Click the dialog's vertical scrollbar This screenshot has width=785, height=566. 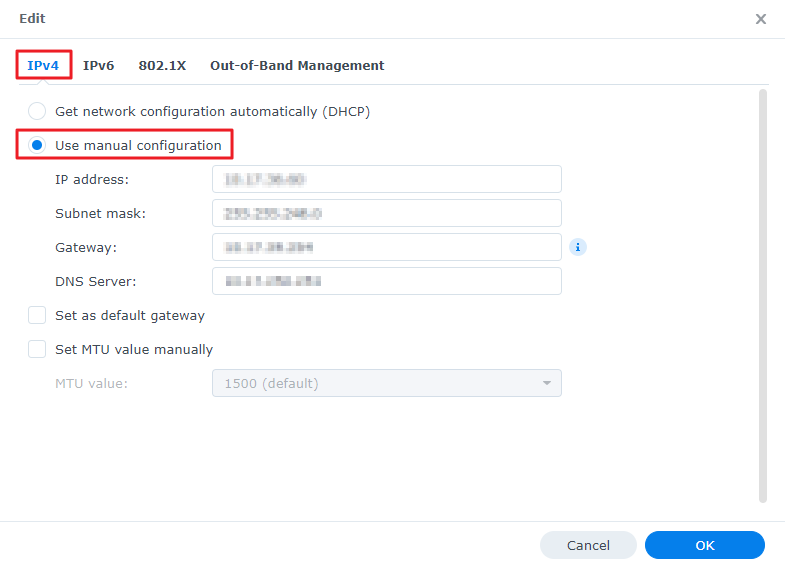point(763,295)
